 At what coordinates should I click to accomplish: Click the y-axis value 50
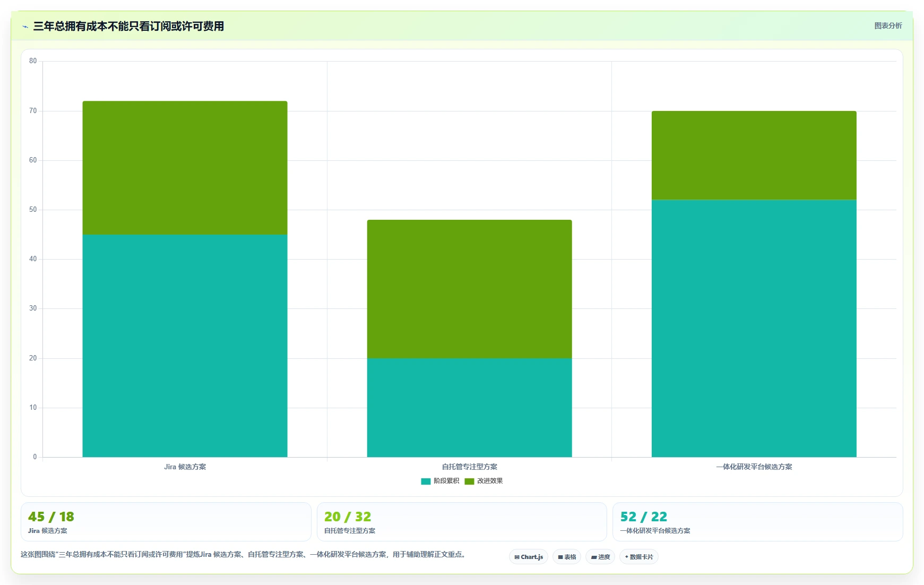(33, 210)
